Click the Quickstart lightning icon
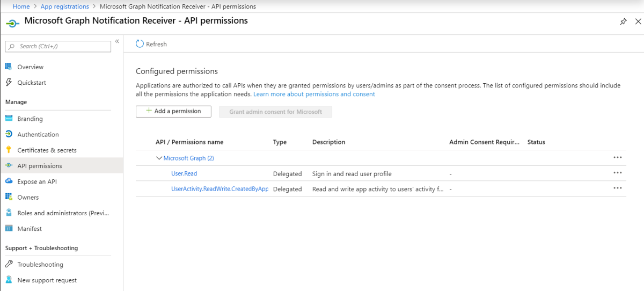The image size is (644, 291). pyautogui.click(x=9, y=83)
